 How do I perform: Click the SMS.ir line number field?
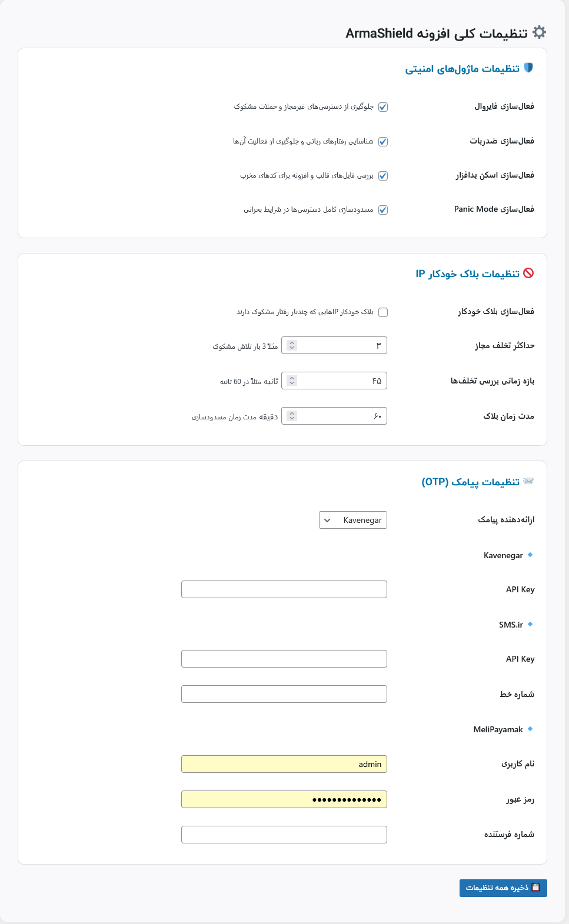[x=284, y=694]
